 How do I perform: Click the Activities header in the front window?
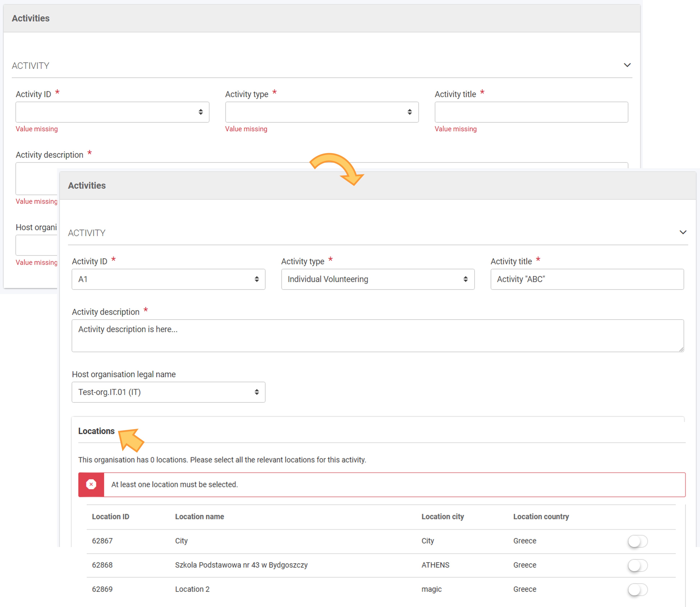(87, 185)
